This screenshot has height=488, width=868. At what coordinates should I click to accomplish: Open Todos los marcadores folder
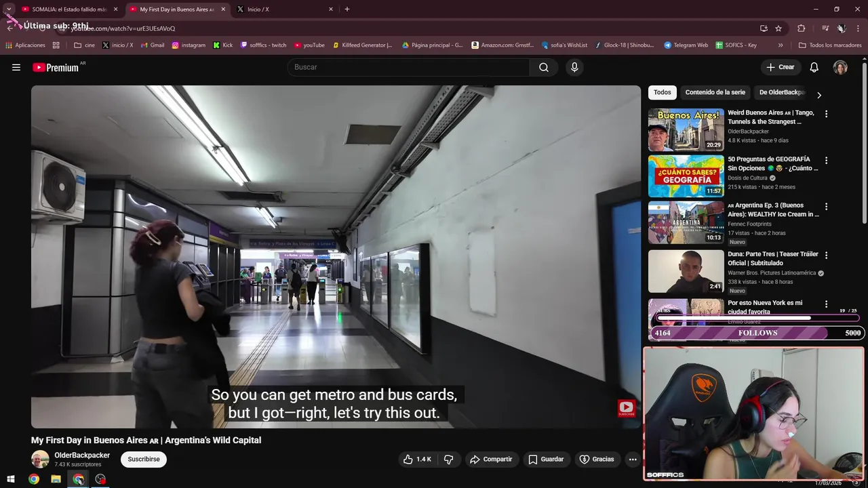click(x=830, y=45)
